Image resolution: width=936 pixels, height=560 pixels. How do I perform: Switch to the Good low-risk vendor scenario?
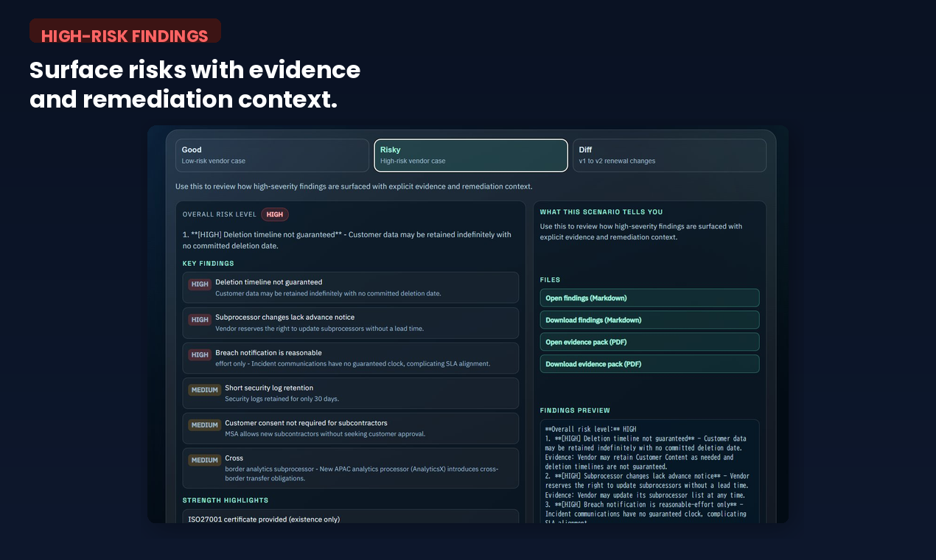272,155
